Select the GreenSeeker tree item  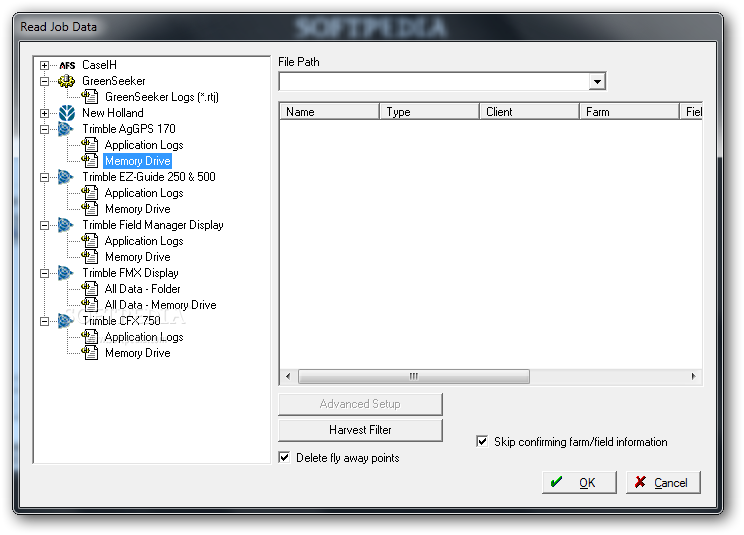tap(114, 81)
